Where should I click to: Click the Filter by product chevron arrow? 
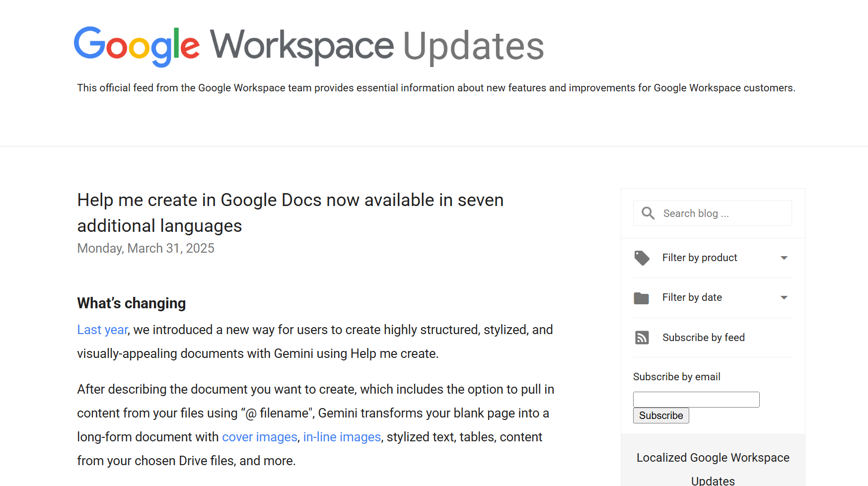(784, 258)
